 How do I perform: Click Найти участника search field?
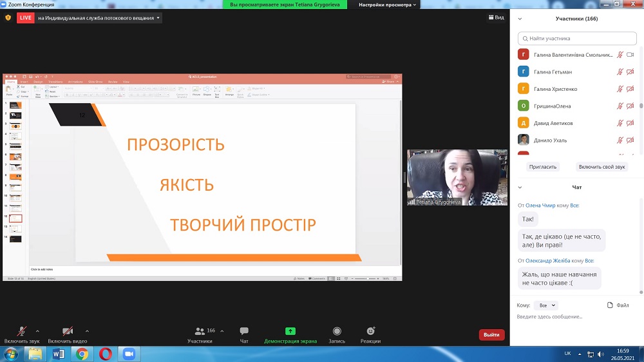(x=577, y=38)
